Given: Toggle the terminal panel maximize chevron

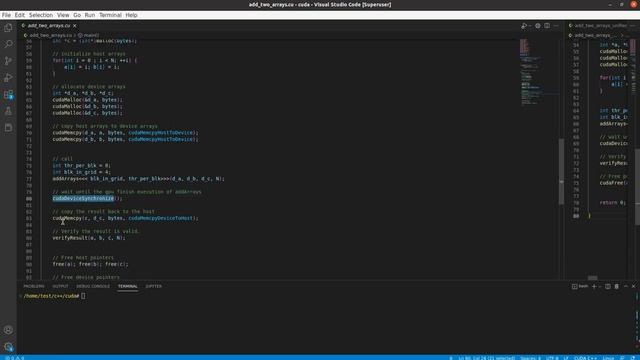Looking at the screenshot, I should (626, 287).
